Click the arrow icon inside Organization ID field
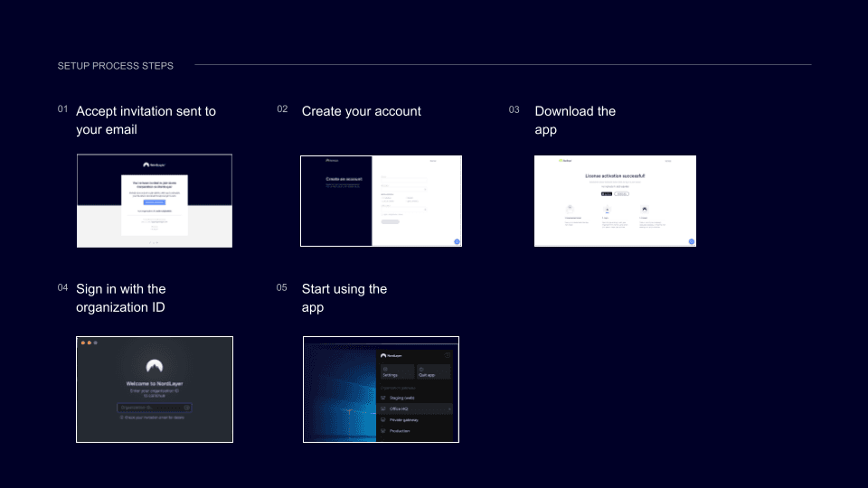This screenshot has height=488, width=868. (x=187, y=408)
